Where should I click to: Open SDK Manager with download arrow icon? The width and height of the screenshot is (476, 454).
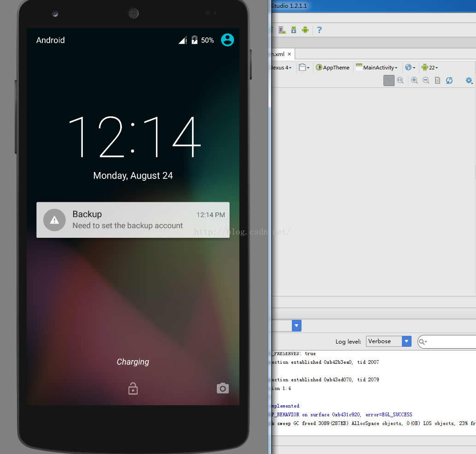[x=294, y=30]
